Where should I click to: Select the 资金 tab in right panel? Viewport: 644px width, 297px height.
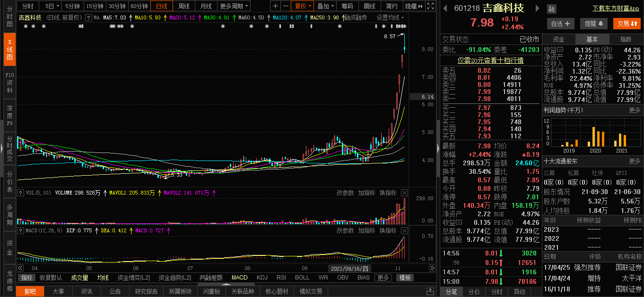tap(558, 40)
